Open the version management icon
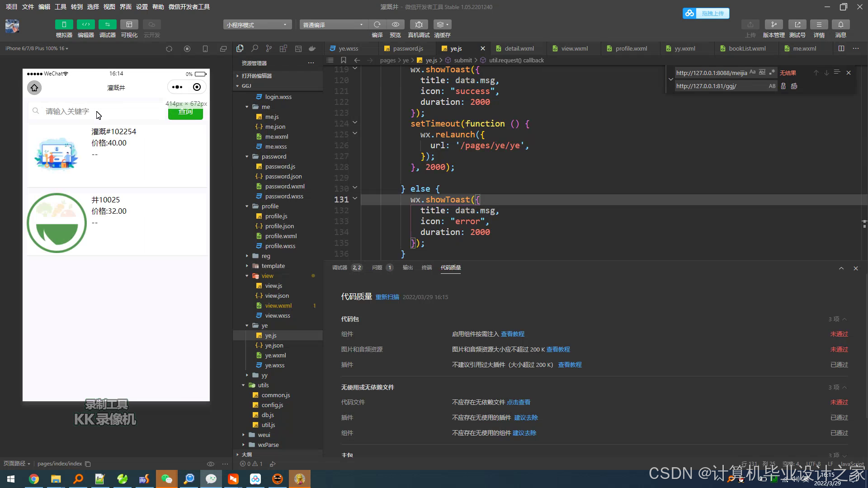The height and width of the screenshot is (488, 868). [774, 24]
